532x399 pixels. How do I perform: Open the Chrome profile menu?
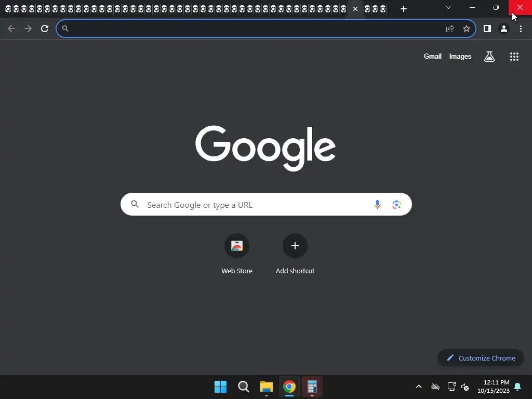(x=504, y=29)
